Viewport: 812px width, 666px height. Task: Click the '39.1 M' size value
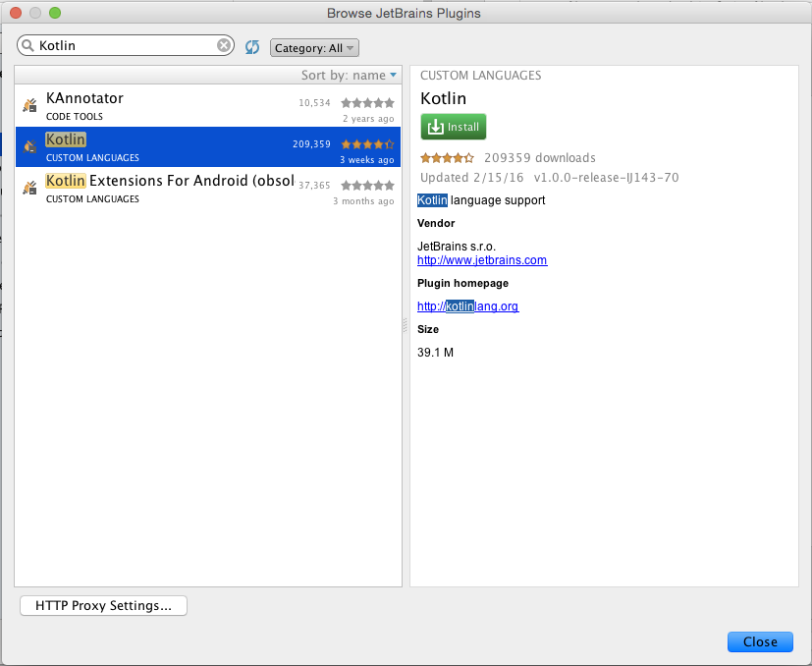point(435,353)
